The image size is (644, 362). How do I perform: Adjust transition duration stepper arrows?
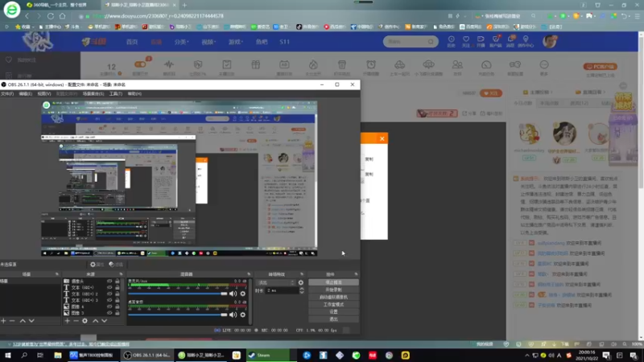(x=301, y=290)
